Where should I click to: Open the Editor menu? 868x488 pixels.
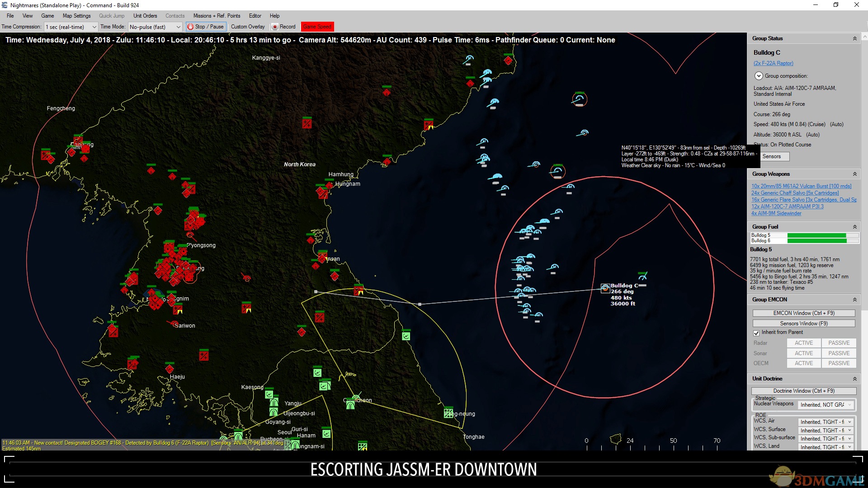click(x=255, y=16)
